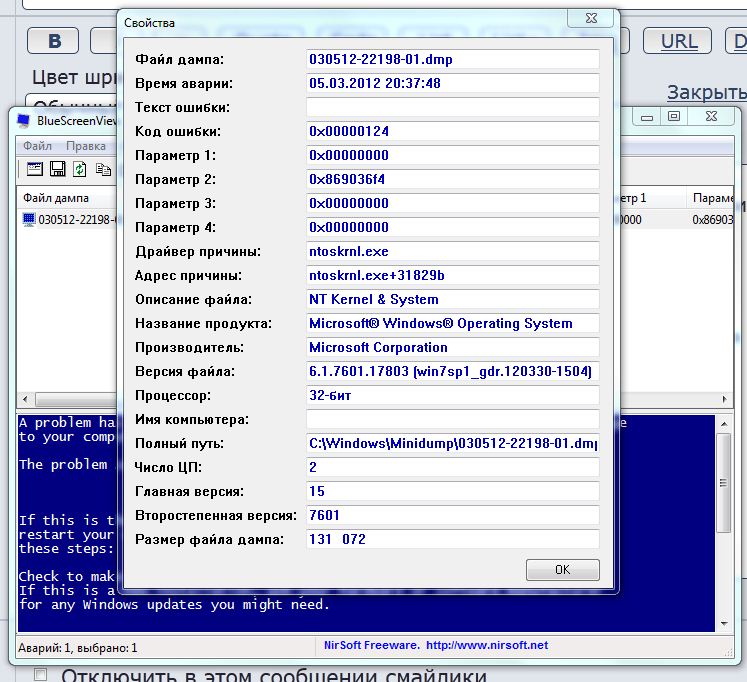Close the Свойства dialog with X

click(591, 18)
